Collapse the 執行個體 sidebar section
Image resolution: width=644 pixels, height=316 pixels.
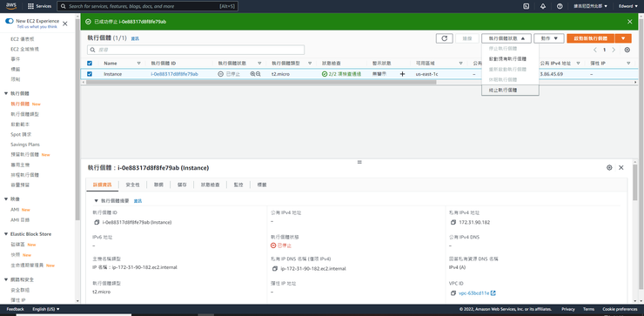(6, 94)
